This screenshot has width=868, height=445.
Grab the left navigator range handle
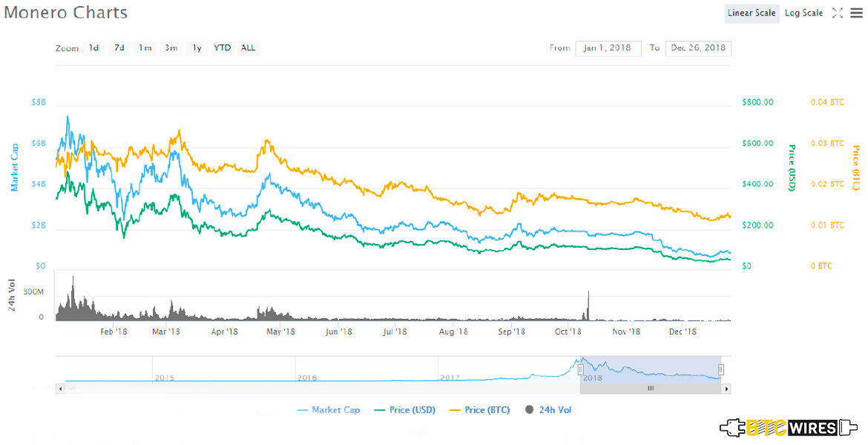[x=580, y=370]
